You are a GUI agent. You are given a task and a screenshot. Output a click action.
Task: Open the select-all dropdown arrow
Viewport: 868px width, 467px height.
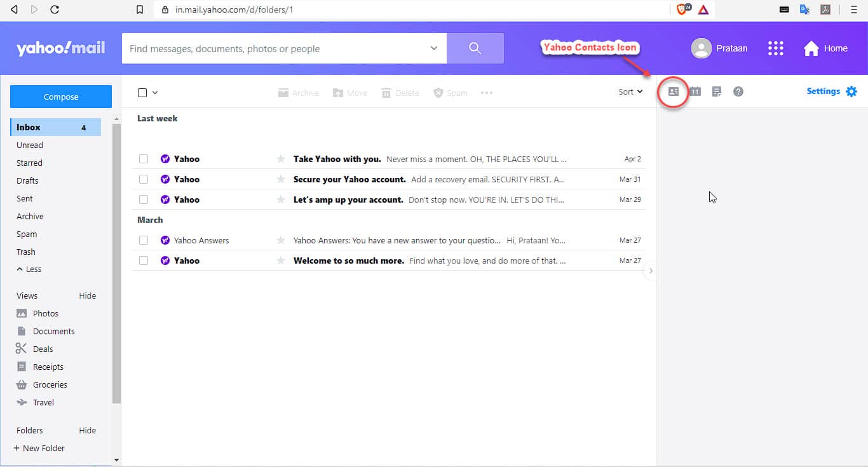pos(155,93)
